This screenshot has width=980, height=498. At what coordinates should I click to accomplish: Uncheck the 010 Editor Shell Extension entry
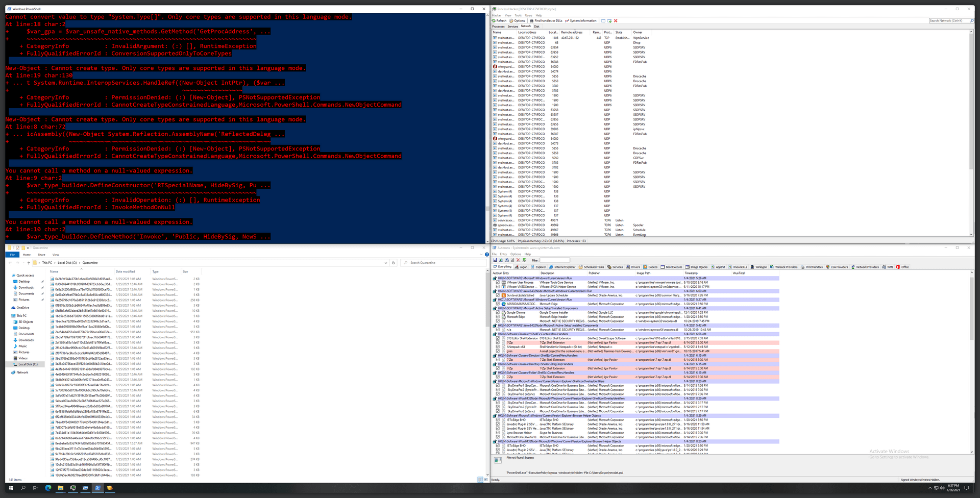[498, 338]
